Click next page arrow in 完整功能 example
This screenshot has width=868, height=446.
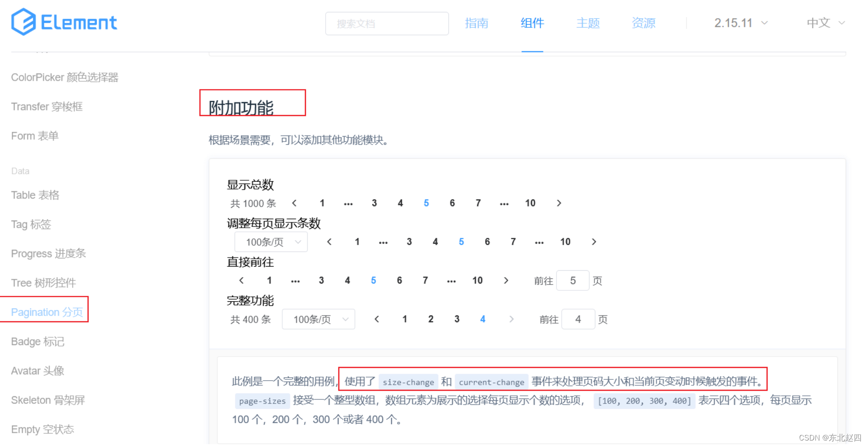point(511,319)
